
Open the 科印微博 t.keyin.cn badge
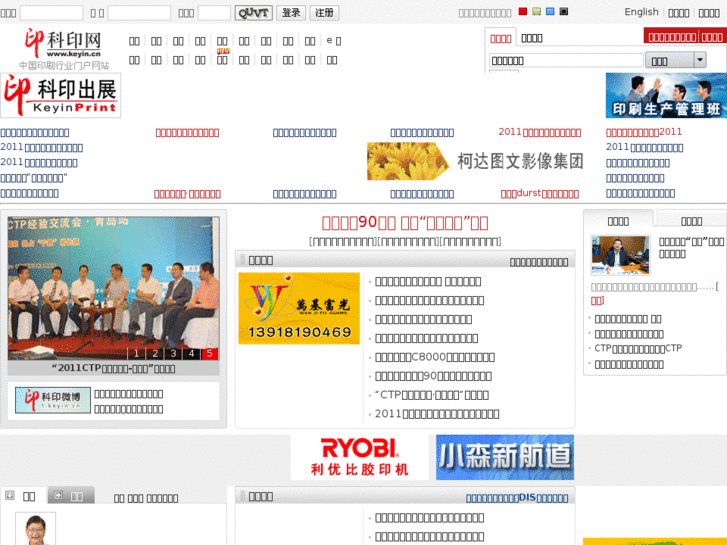tap(53, 400)
